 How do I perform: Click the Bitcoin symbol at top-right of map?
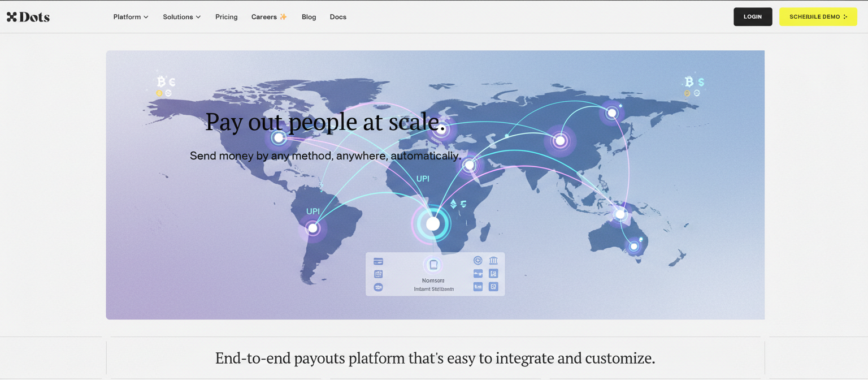[689, 82]
